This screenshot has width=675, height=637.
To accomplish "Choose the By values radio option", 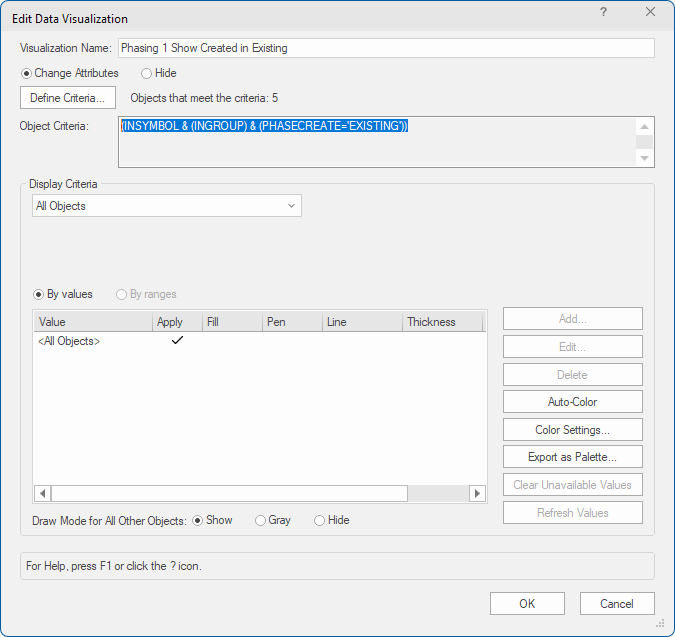I will pyautogui.click(x=39, y=294).
